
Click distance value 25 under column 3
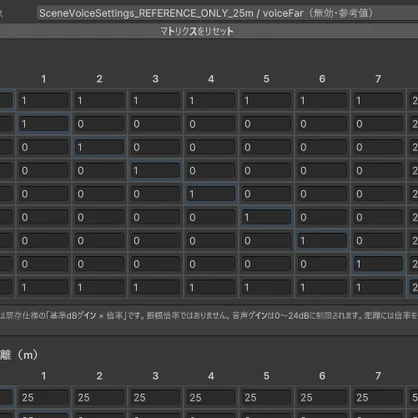click(155, 397)
